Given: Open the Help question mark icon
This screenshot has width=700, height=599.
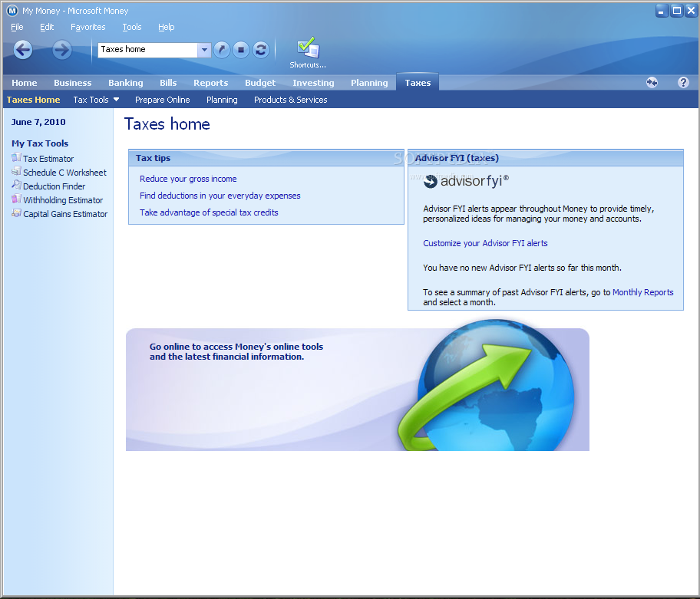Looking at the screenshot, I should pyautogui.click(x=683, y=83).
